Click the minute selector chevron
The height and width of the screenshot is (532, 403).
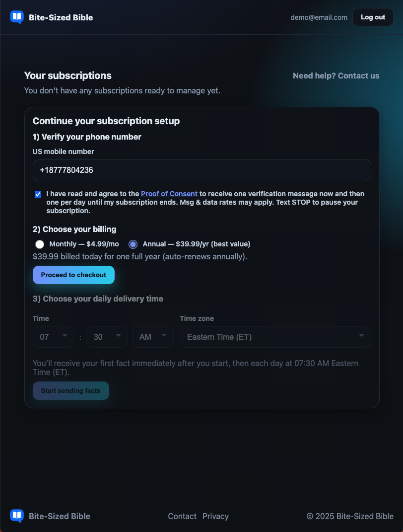point(119,337)
